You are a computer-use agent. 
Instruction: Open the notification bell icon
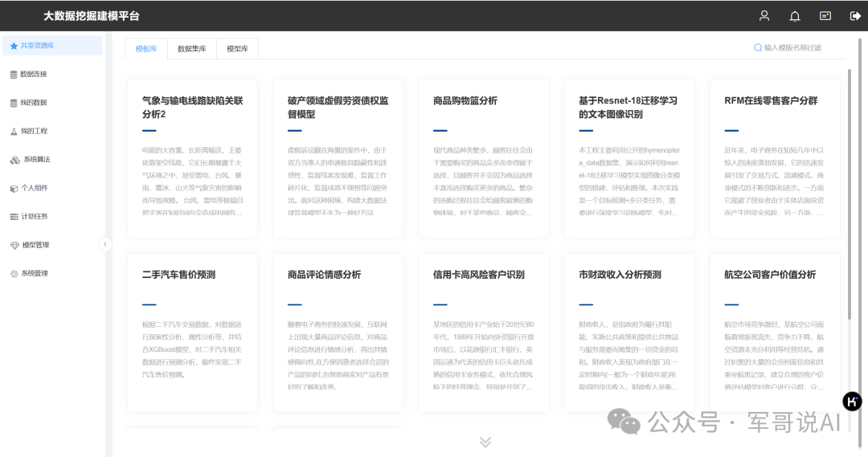pyautogui.click(x=794, y=16)
